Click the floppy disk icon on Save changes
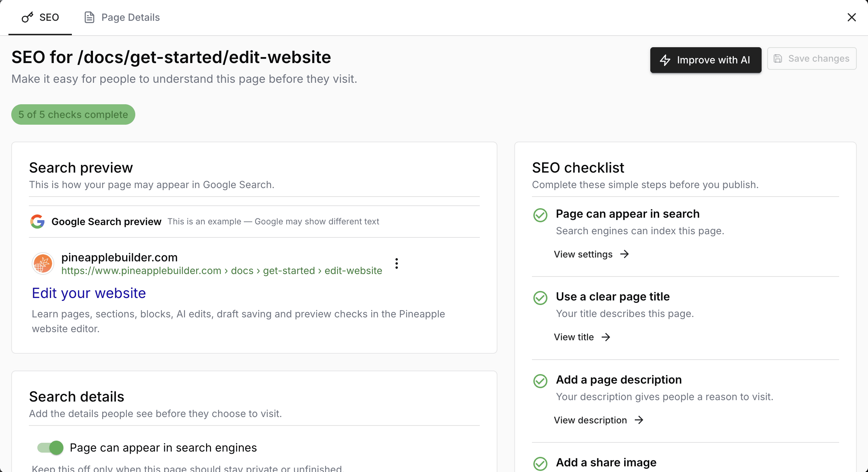Image resolution: width=868 pixels, height=472 pixels. click(x=778, y=58)
